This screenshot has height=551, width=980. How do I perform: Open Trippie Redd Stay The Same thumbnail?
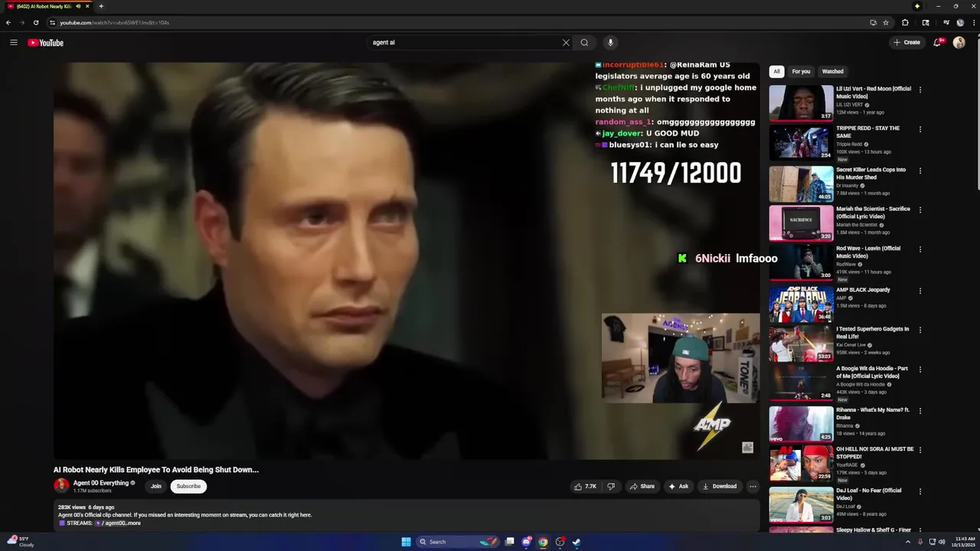[801, 142]
